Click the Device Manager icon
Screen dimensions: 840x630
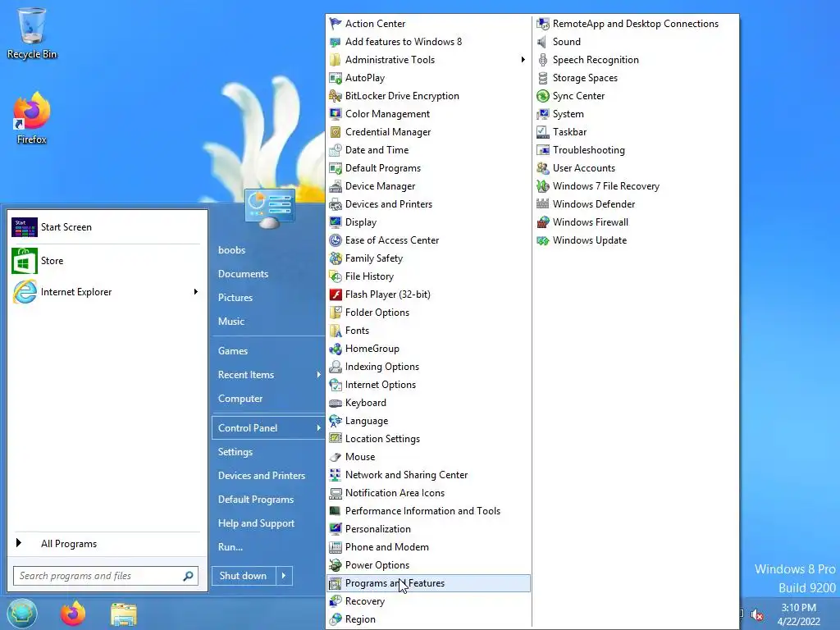(336, 186)
